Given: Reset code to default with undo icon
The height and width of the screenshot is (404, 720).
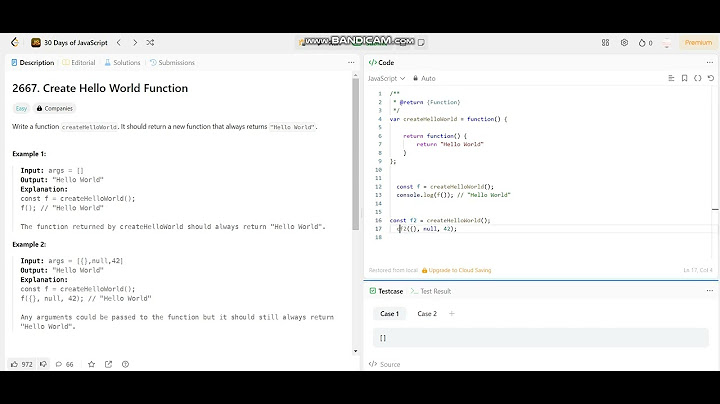Looking at the screenshot, I should (x=711, y=78).
